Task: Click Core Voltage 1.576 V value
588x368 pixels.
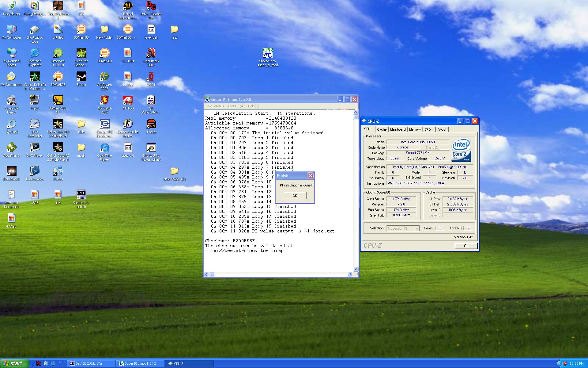Action: pos(439,158)
